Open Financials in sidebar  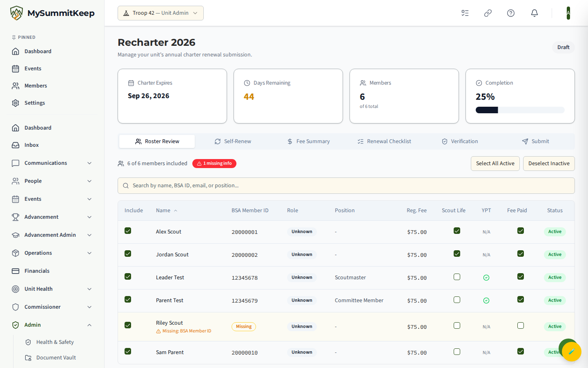tap(37, 271)
